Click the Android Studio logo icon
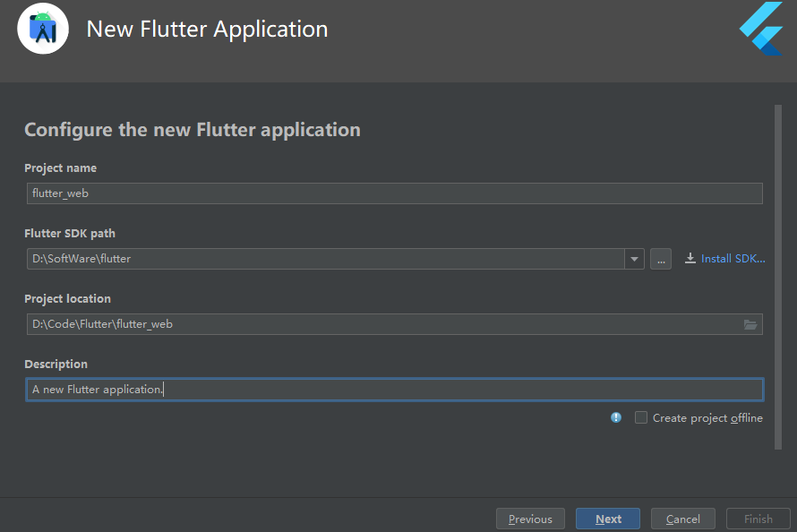Image resolution: width=797 pixels, height=532 pixels. pos(42,29)
